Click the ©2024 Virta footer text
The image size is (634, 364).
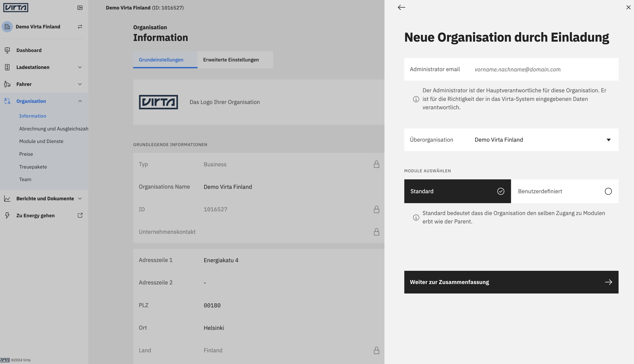click(x=21, y=360)
